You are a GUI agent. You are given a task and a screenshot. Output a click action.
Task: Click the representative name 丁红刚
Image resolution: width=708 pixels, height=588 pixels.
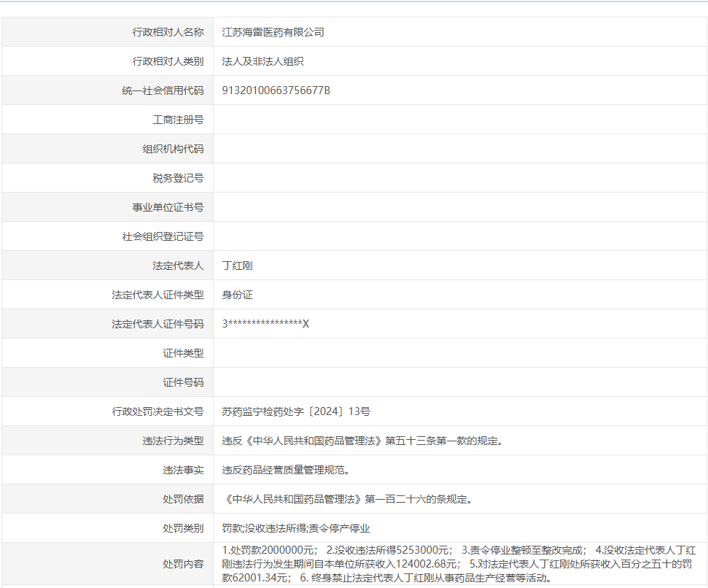pos(237,266)
